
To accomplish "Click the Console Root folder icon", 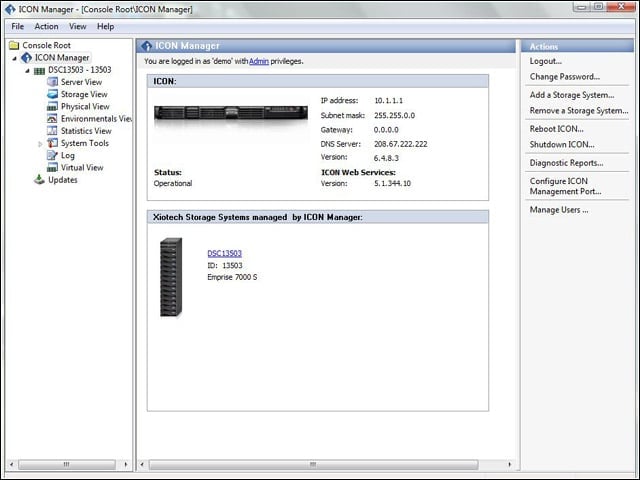I will click(14, 45).
